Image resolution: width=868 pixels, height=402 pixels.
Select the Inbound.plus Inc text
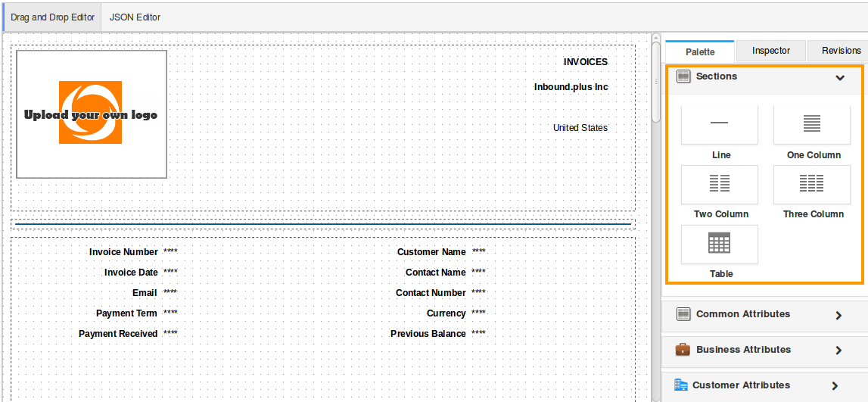(571, 87)
